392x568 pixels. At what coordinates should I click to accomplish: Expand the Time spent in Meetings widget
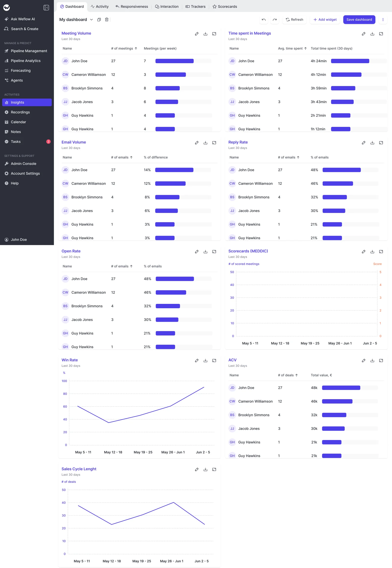(x=381, y=34)
